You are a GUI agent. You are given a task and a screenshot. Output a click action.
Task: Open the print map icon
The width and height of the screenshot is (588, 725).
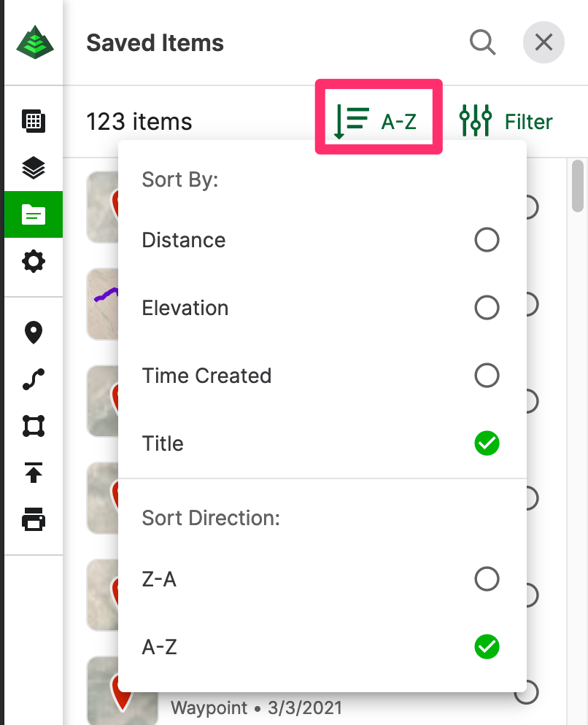[x=34, y=519]
